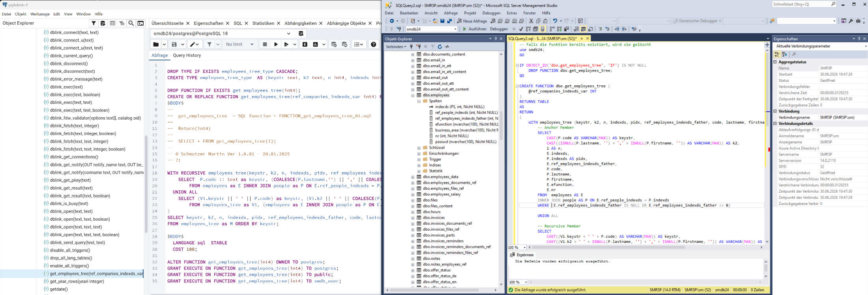
Task: Click 'Verbindungsname' property row in Eigenschaften
Action: click(x=820, y=117)
